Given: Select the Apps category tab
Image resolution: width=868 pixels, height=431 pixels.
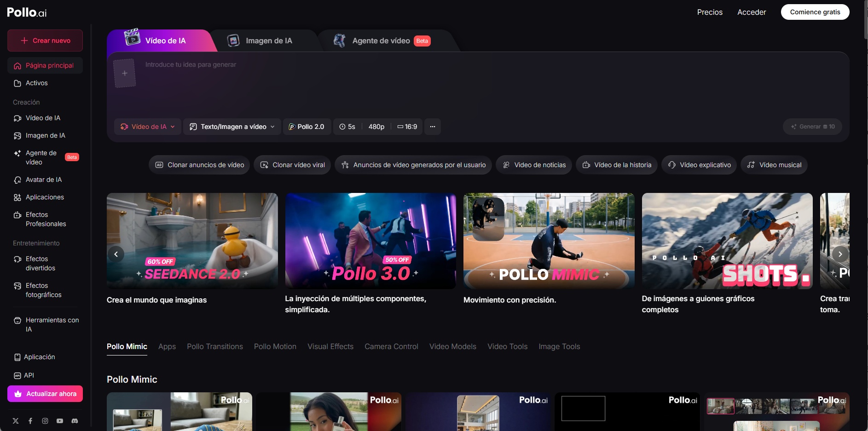Looking at the screenshot, I should [167, 347].
